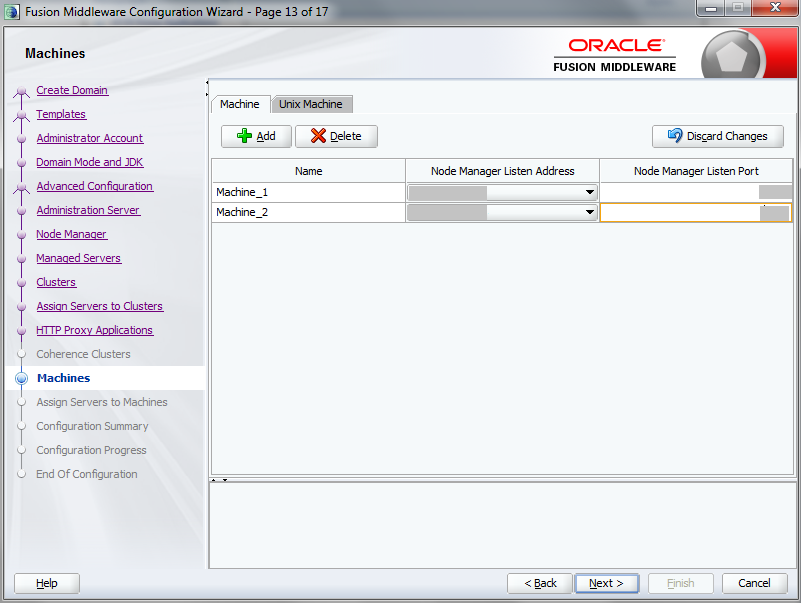Click Machine_2 Node Manager Listen Port field
Image resolution: width=801 pixels, height=603 pixels.
690,212
